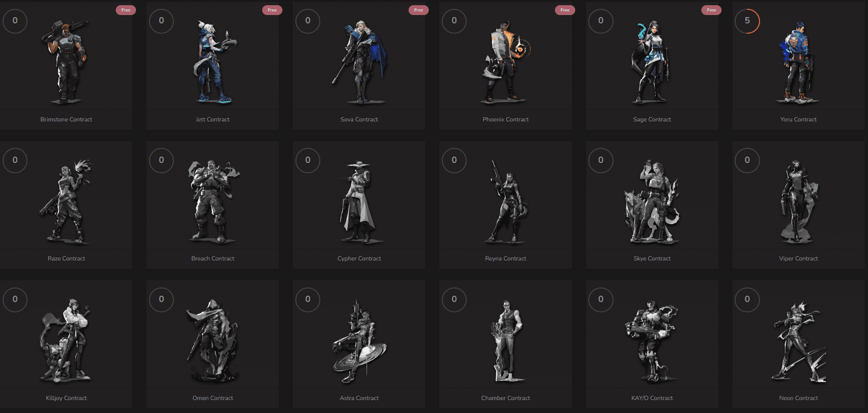
Task: Open the Yoru character image
Action: (798, 61)
